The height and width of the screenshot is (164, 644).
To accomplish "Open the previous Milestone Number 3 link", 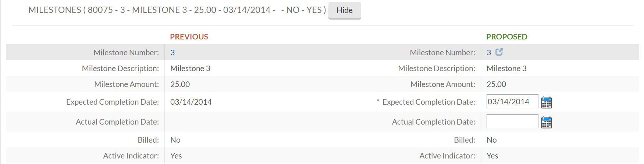I will [x=172, y=53].
